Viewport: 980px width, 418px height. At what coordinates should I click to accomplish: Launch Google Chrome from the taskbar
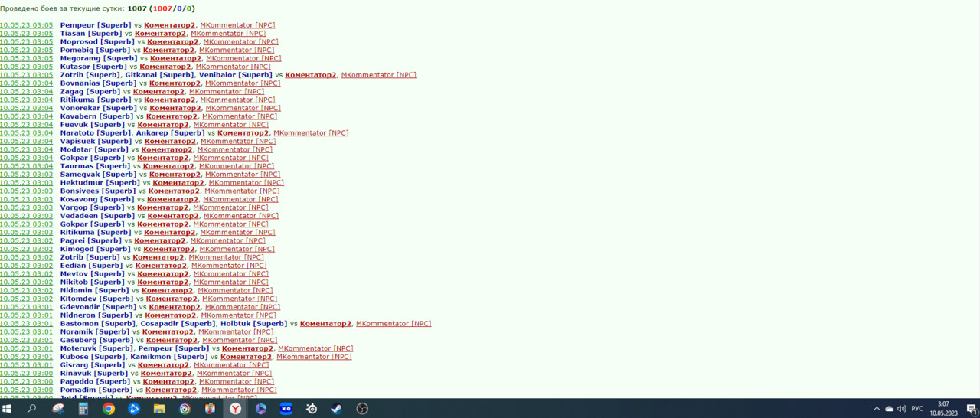coord(109,409)
